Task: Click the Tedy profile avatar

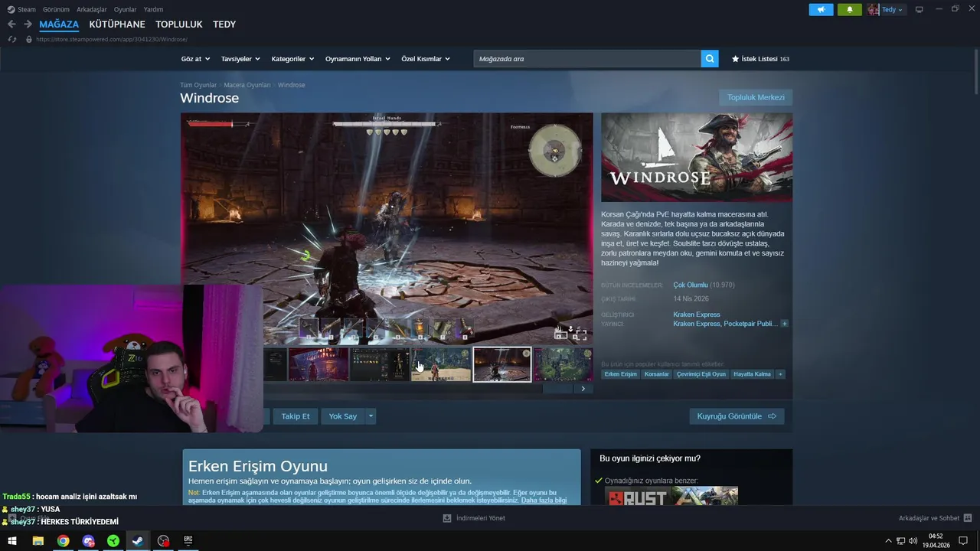Action: [x=873, y=10]
